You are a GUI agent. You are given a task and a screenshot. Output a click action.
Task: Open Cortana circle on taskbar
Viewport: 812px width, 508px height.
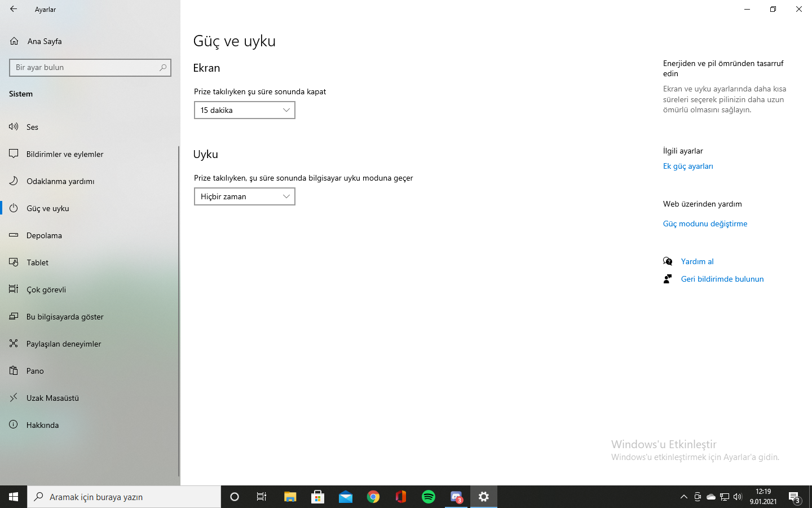pos(235,497)
